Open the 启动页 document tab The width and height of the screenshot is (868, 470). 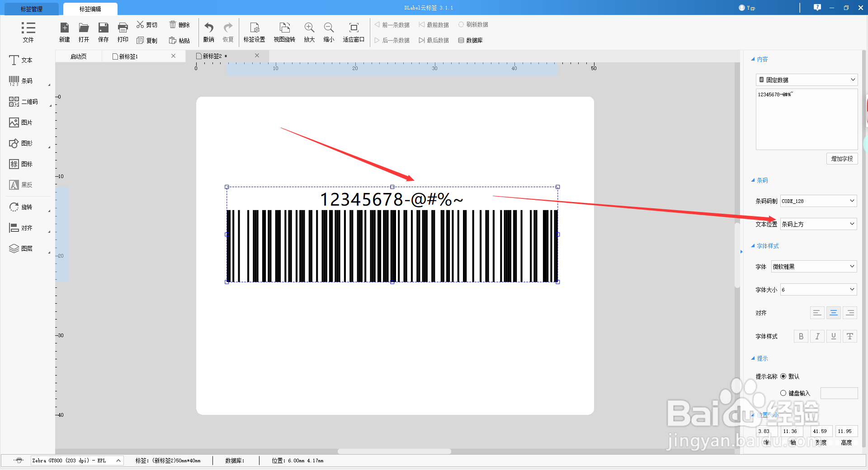(79, 56)
